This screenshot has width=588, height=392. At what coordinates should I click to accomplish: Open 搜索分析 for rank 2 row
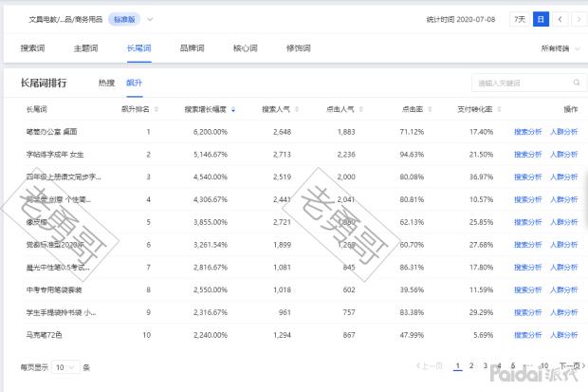click(x=527, y=155)
